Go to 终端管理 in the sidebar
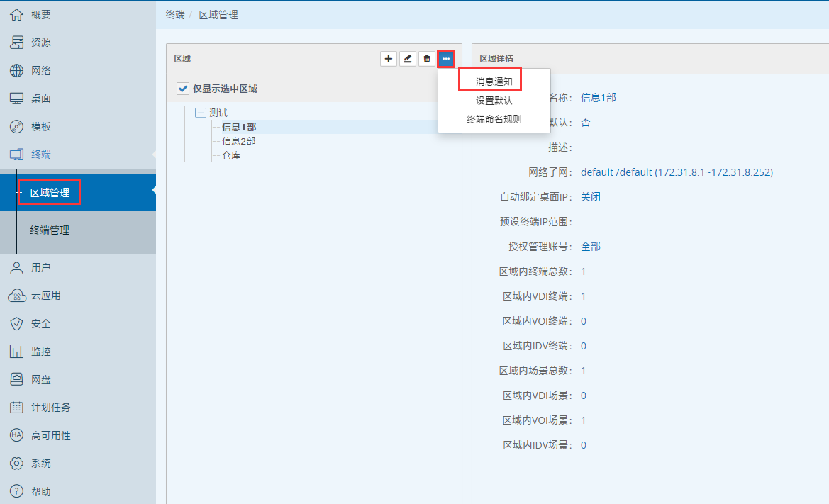 [x=50, y=230]
